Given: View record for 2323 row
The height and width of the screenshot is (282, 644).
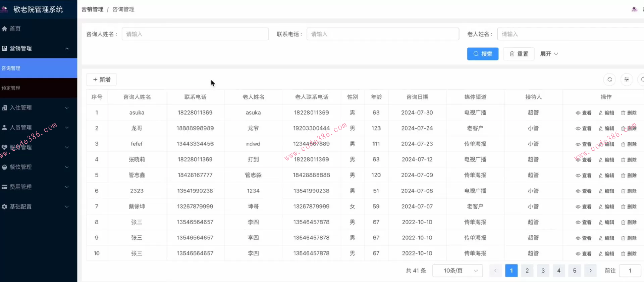Looking at the screenshot, I should (x=583, y=191).
